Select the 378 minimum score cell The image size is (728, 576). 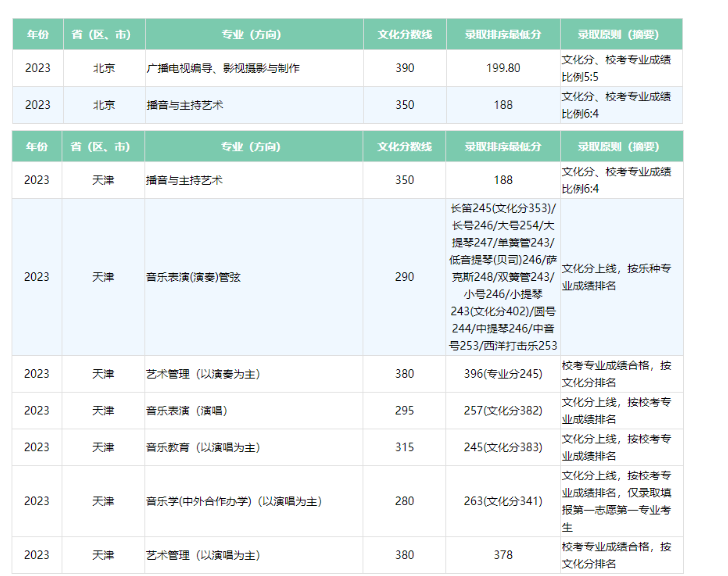503,555
